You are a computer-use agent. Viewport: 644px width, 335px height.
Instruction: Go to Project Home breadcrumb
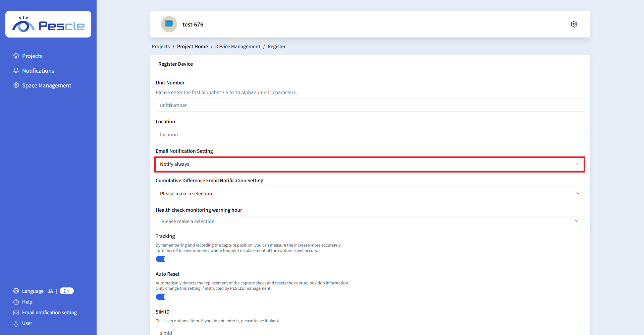click(x=192, y=47)
